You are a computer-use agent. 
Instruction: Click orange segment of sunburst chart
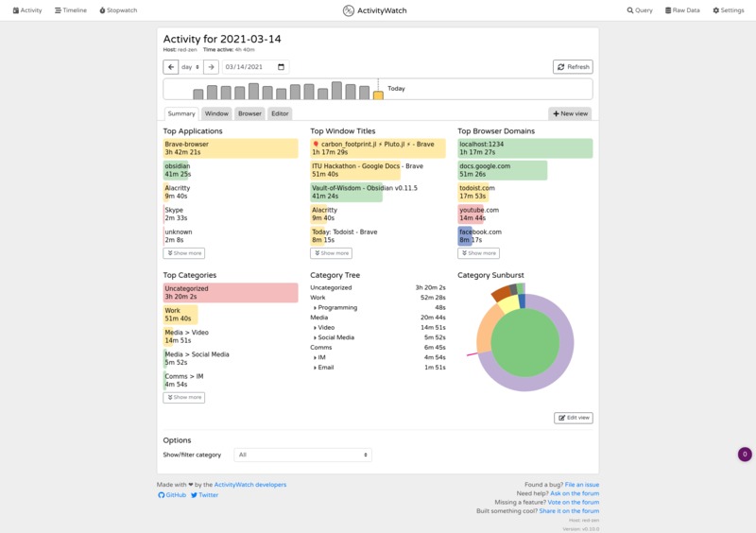click(486, 332)
